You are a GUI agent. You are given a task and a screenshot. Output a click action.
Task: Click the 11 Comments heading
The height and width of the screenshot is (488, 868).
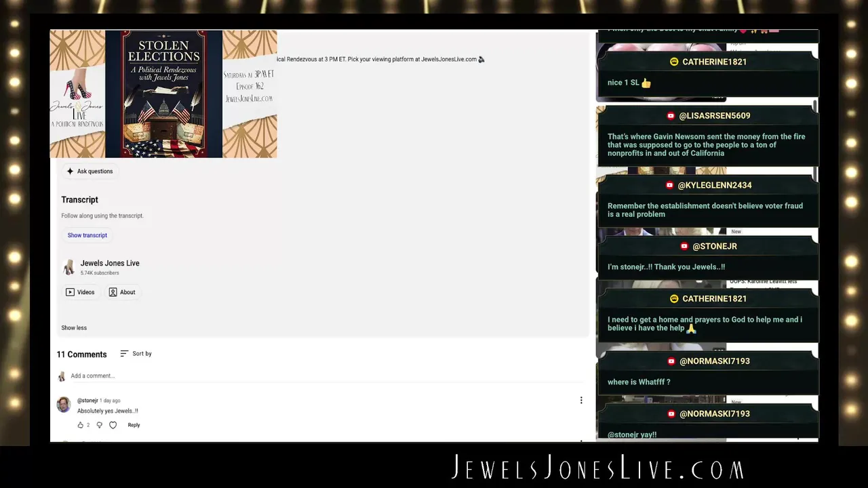point(81,354)
